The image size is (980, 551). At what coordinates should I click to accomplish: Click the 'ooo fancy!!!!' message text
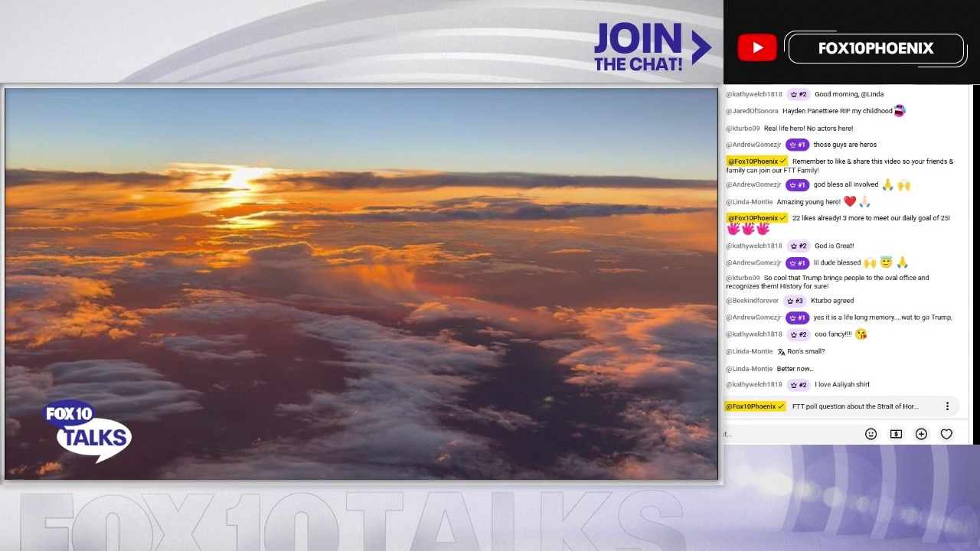833,334
